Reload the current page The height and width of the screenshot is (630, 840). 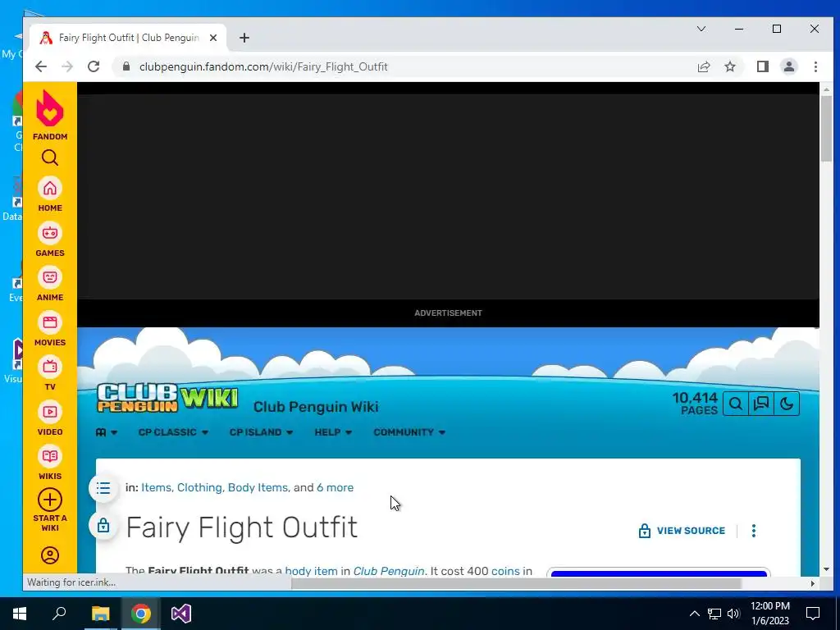94,66
